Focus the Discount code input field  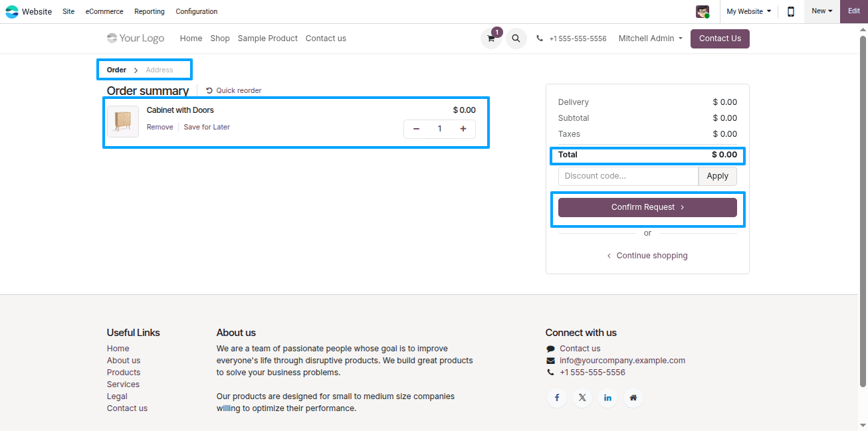coord(628,176)
